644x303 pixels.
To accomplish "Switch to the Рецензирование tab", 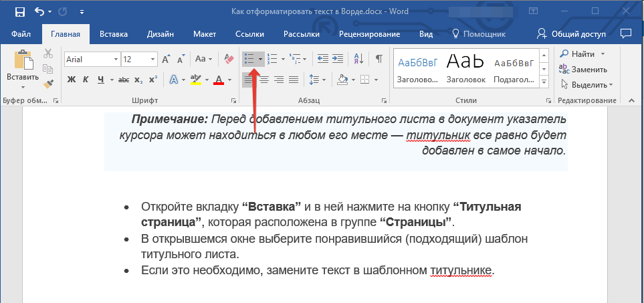I will 369,34.
